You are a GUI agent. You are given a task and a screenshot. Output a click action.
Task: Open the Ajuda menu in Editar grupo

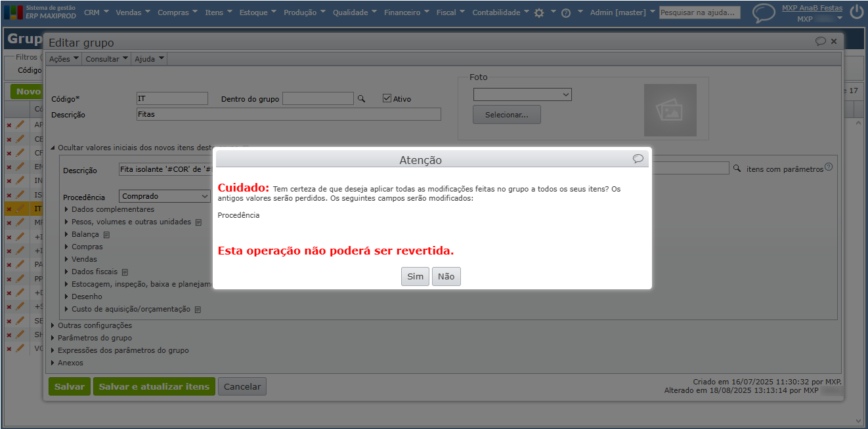click(149, 59)
